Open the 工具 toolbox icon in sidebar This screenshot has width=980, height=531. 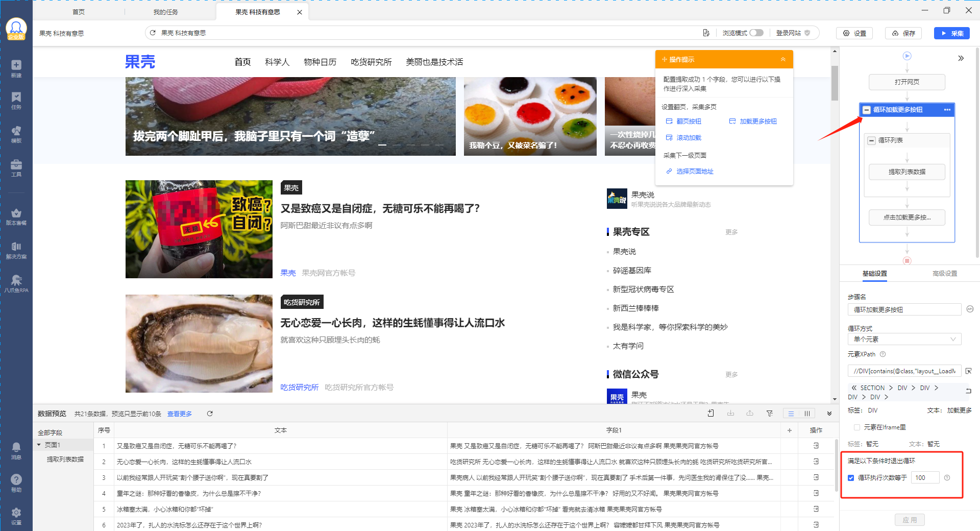point(16,164)
